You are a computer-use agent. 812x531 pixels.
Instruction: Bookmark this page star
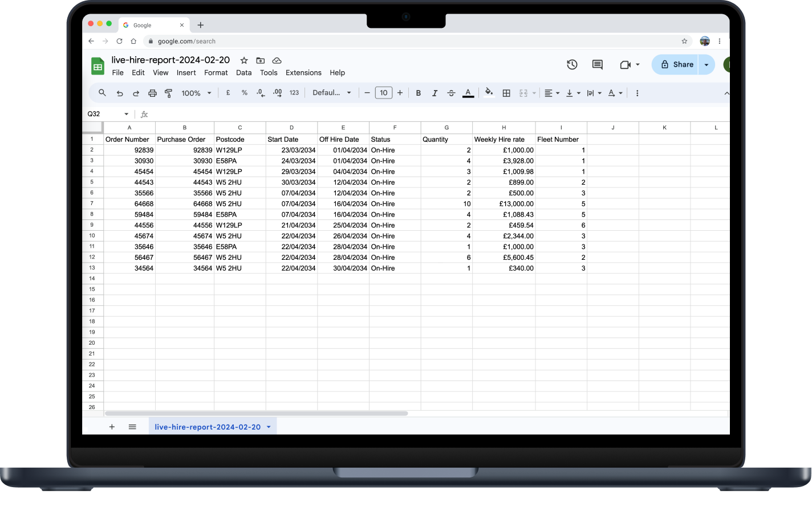[x=684, y=41]
